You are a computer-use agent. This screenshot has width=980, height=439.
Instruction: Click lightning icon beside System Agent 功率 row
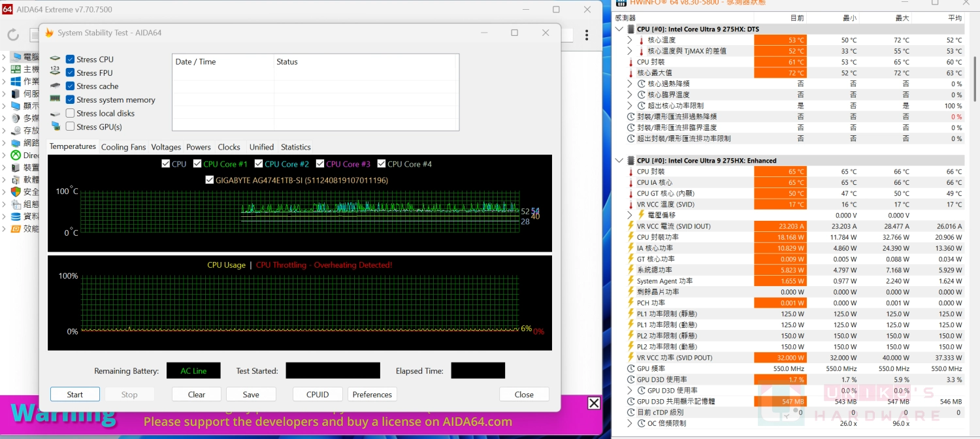pos(630,281)
